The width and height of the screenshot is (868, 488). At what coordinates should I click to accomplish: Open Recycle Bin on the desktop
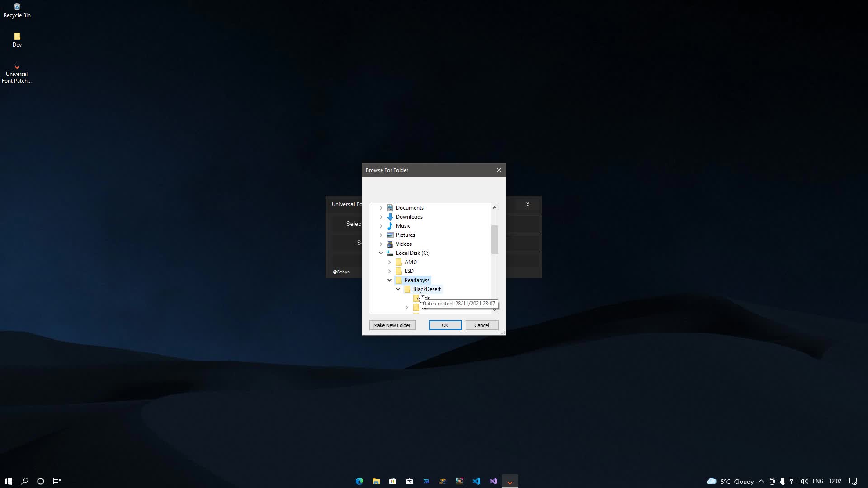[x=17, y=10]
